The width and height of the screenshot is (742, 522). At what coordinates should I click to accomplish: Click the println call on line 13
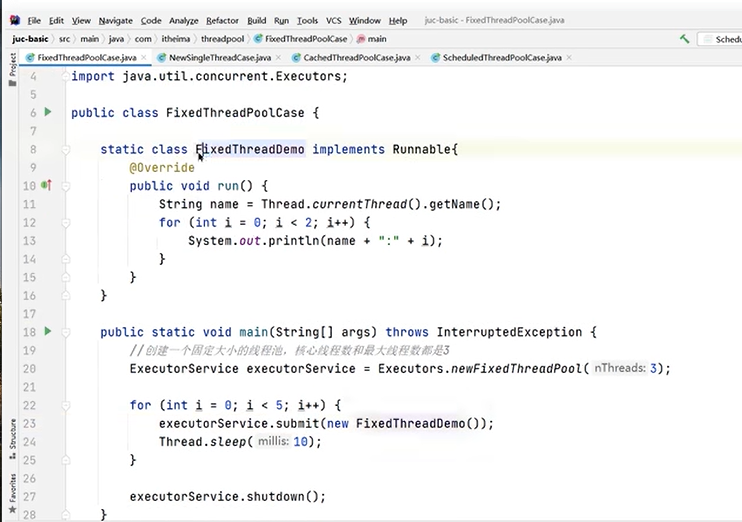(x=294, y=241)
